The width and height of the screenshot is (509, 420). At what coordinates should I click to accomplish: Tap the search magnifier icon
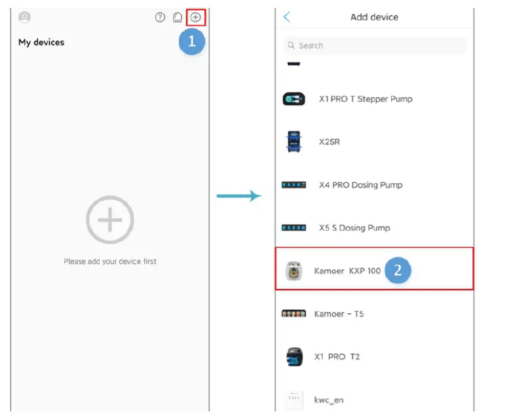tap(291, 45)
